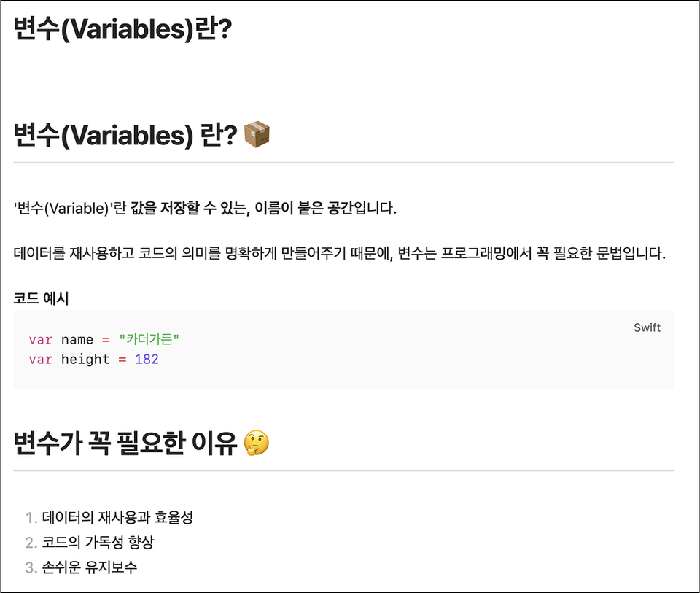This screenshot has width=700, height=593.
Task: Click the heading 변수(Variables) 란? with box emoji
Action: 125,135
